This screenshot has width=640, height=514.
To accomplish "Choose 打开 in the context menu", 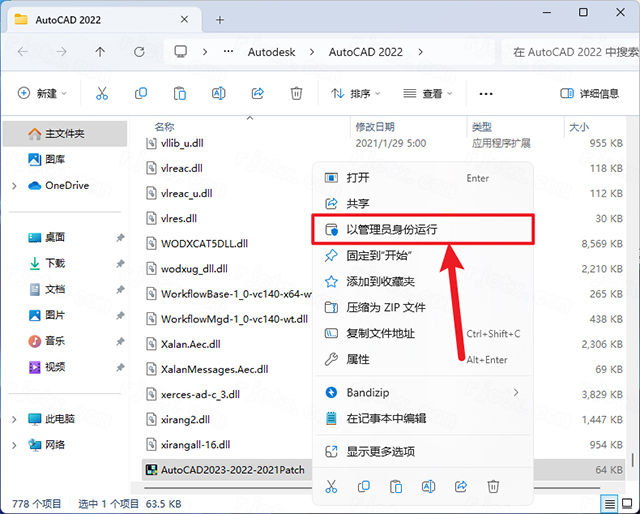I will (423, 178).
